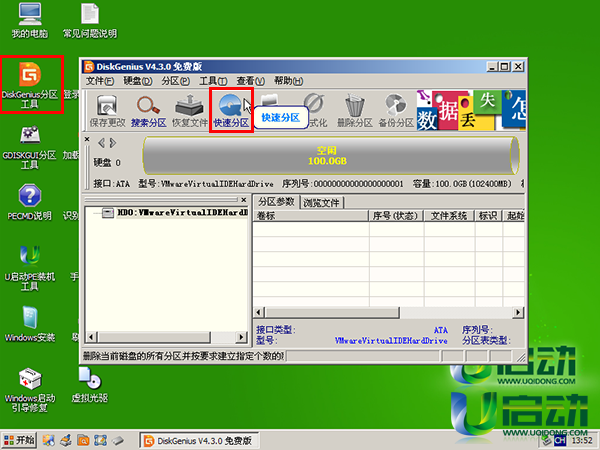The height and width of the screenshot is (450, 600).
Task: Click partition table scrollbar left arrow
Action: (259, 312)
